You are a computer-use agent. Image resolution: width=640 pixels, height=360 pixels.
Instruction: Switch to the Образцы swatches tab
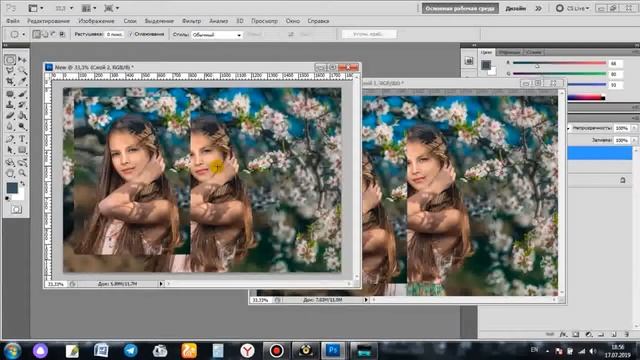pyautogui.click(x=509, y=52)
